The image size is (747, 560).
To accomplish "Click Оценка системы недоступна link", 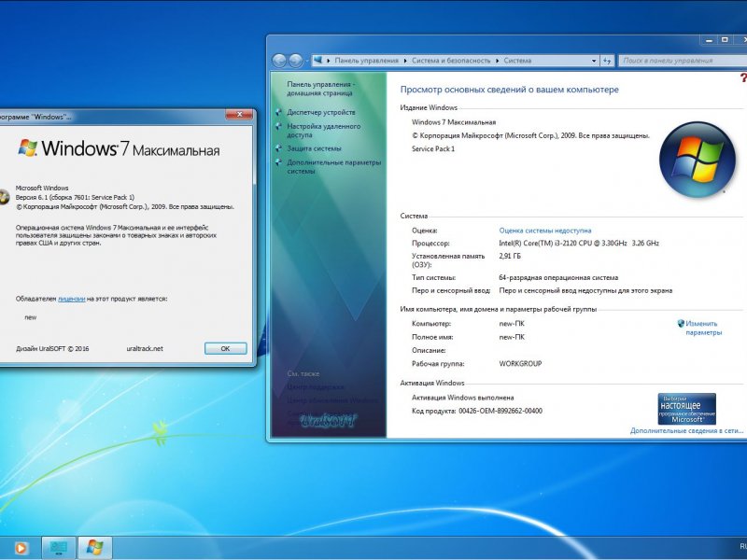I will coord(545,231).
